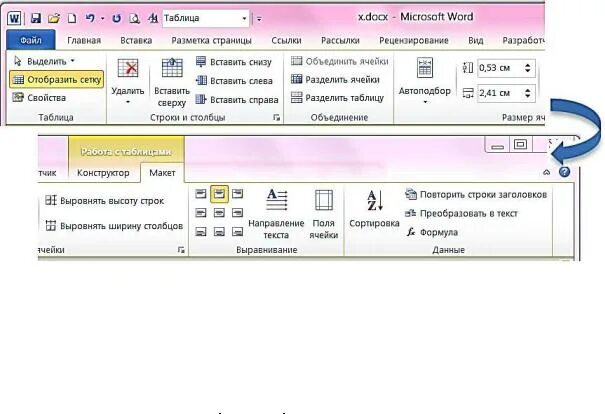
Task: Open the Разметка страницы tab
Action: coord(211,40)
